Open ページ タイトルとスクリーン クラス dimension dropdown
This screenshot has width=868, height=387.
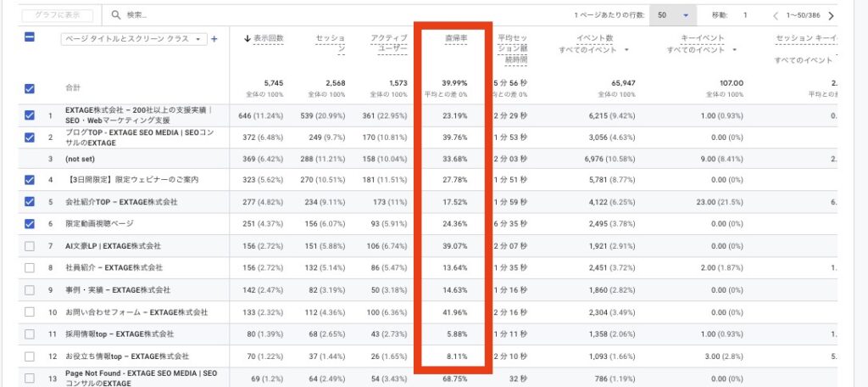(134, 39)
